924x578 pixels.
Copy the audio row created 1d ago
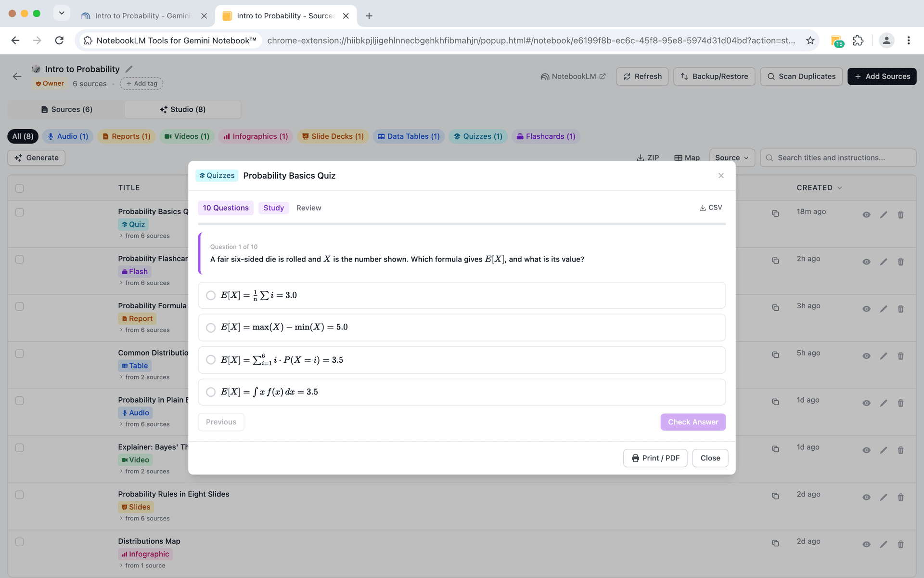[x=775, y=402]
